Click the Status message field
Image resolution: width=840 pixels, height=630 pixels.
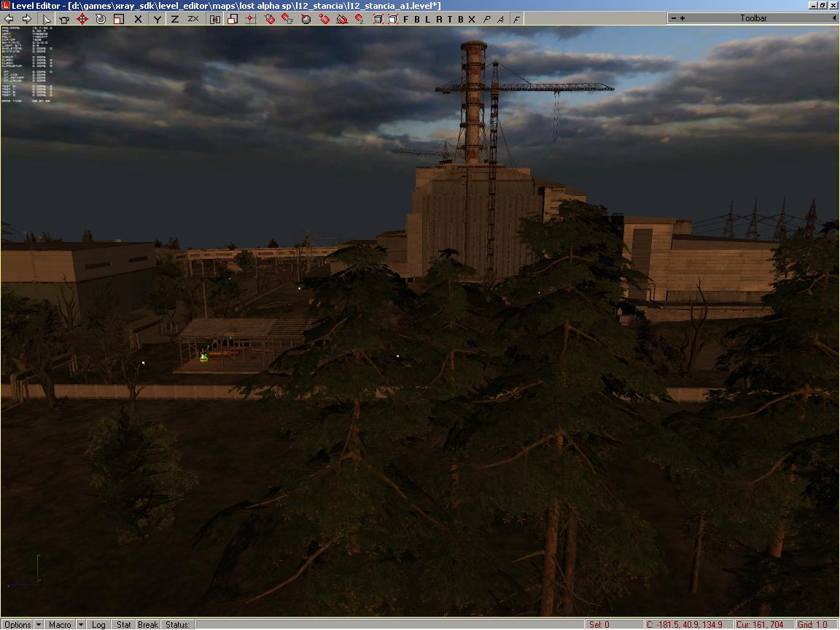[390, 625]
